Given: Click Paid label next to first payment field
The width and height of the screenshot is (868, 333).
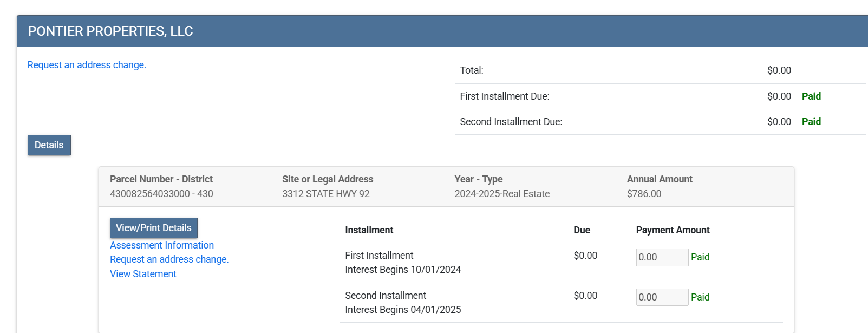Looking at the screenshot, I should (700, 257).
